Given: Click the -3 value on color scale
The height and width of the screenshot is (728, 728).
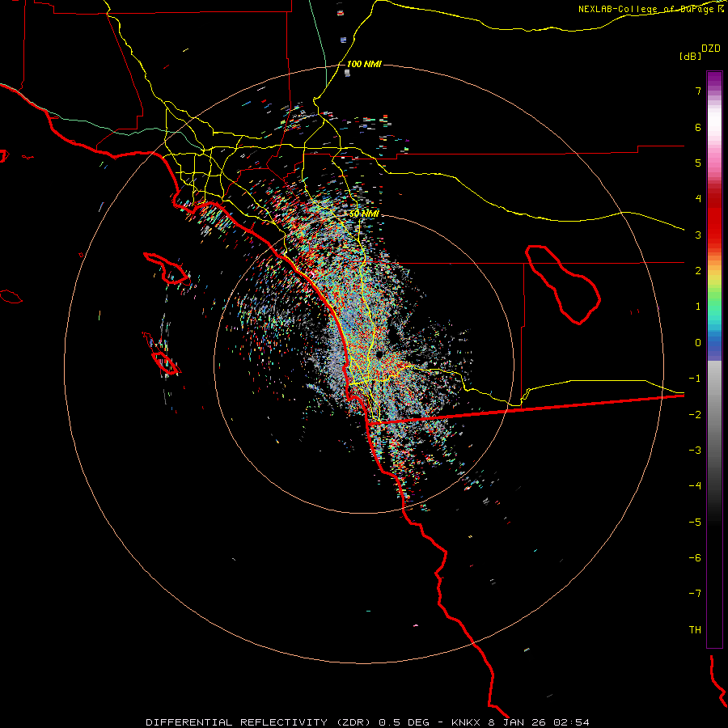Looking at the screenshot, I should (x=695, y=451).
